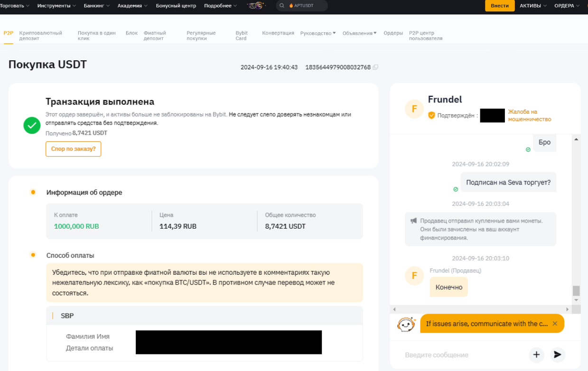Expand the Объявления dropdown
Screen dimensions: 588x371
[x=359, y=33]
